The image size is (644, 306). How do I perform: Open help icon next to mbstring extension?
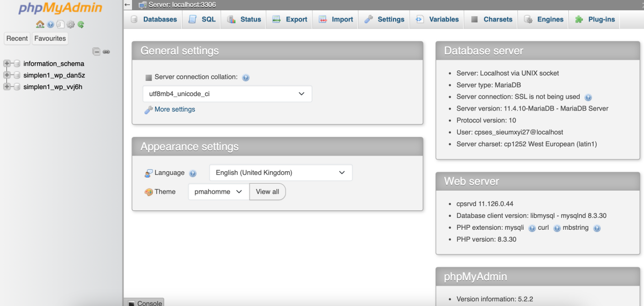click(x=597, y=228)
